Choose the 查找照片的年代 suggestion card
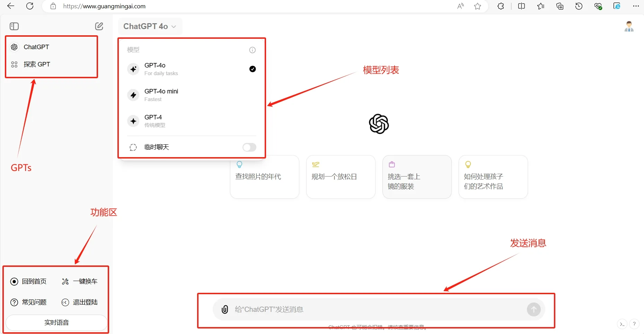 pyautogui.click(x=265, y=177)
